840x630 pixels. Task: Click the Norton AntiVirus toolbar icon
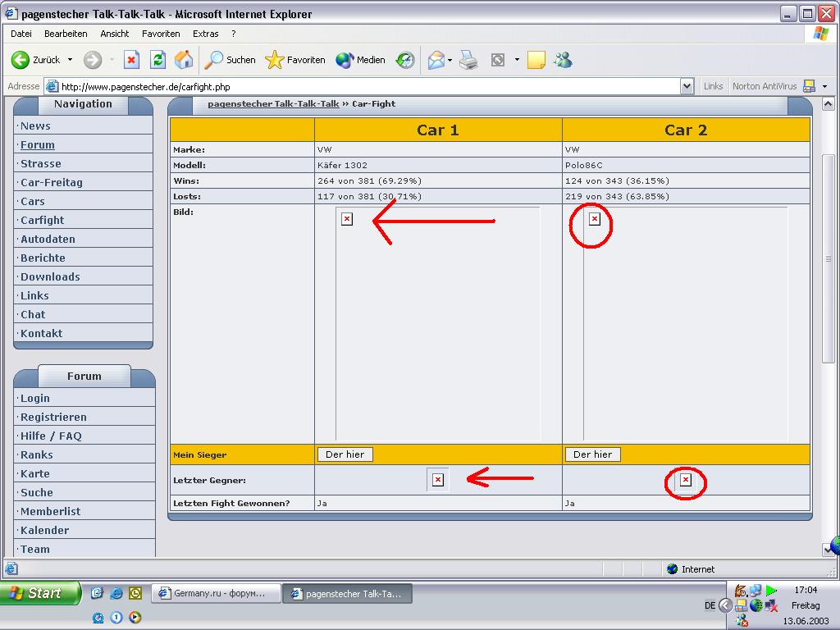pyautogui.click(x=810, y=86)
